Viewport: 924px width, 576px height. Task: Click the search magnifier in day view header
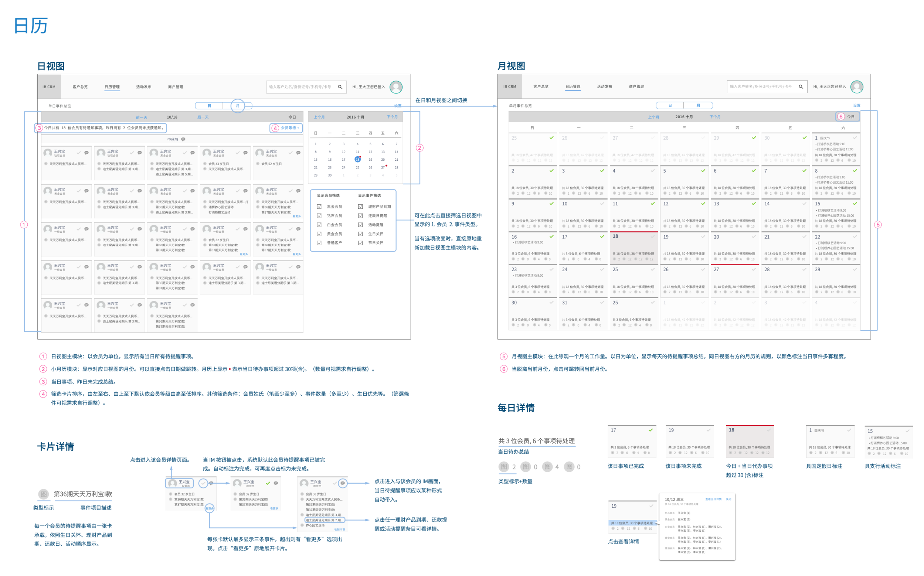(x=340, y=87)
